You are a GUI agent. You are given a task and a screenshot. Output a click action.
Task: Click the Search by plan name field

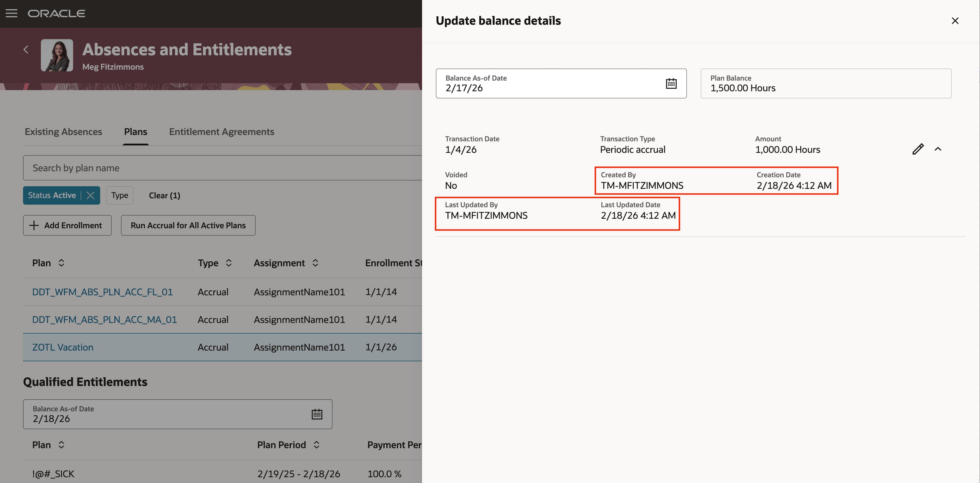(x=152, y=168)
